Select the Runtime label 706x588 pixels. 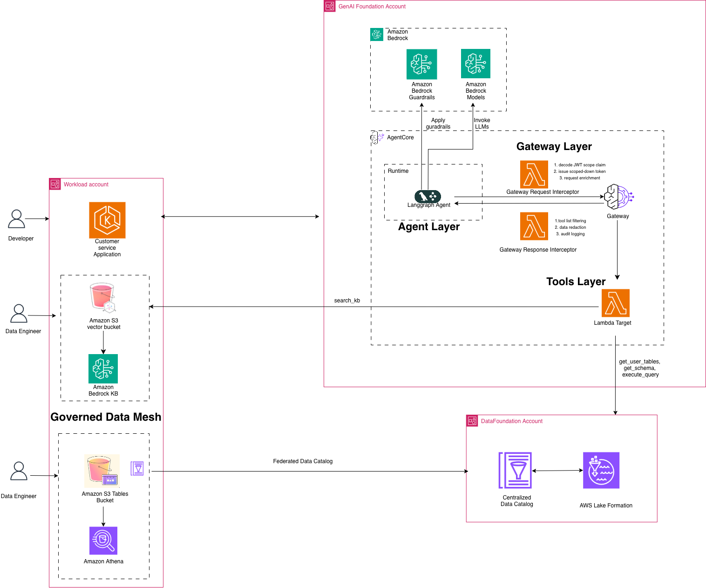click(398, 171)
